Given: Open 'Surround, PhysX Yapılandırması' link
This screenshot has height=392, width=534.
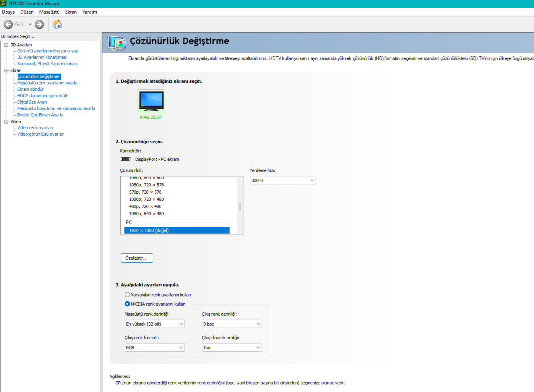Looking at the screenshot, I should [47, 64].
